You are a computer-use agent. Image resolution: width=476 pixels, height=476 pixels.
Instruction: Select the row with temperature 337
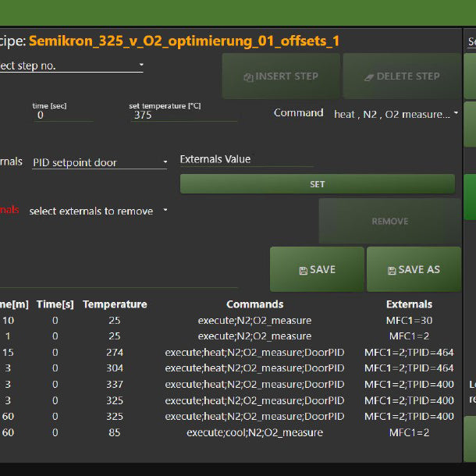tap(227, 385)
